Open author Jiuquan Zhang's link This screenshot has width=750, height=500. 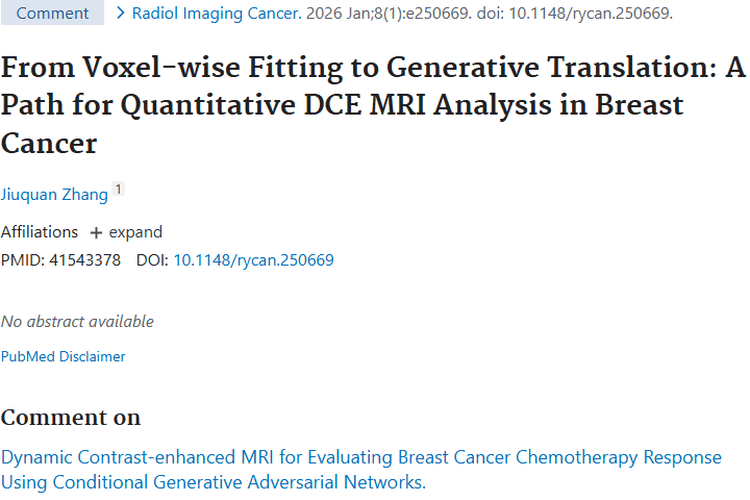tap(54, 191)
